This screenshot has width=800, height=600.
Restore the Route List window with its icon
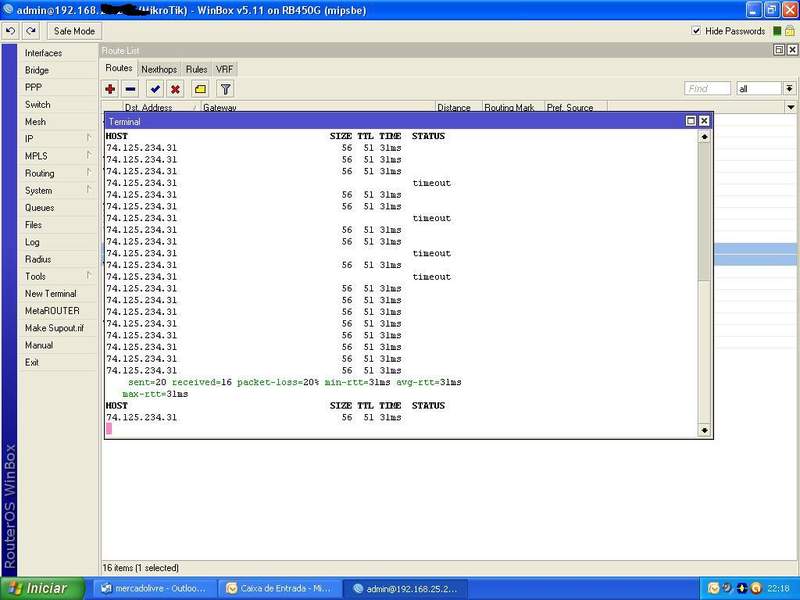coord(779,49)
